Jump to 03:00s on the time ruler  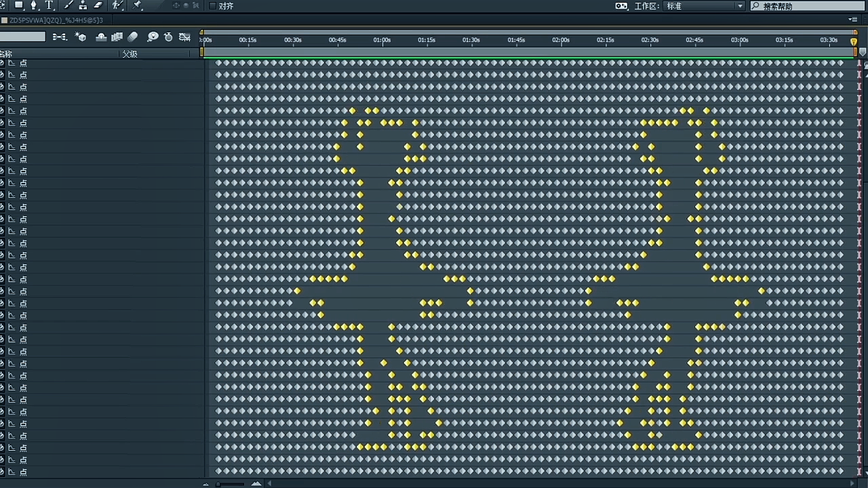[x=739, y=40]
